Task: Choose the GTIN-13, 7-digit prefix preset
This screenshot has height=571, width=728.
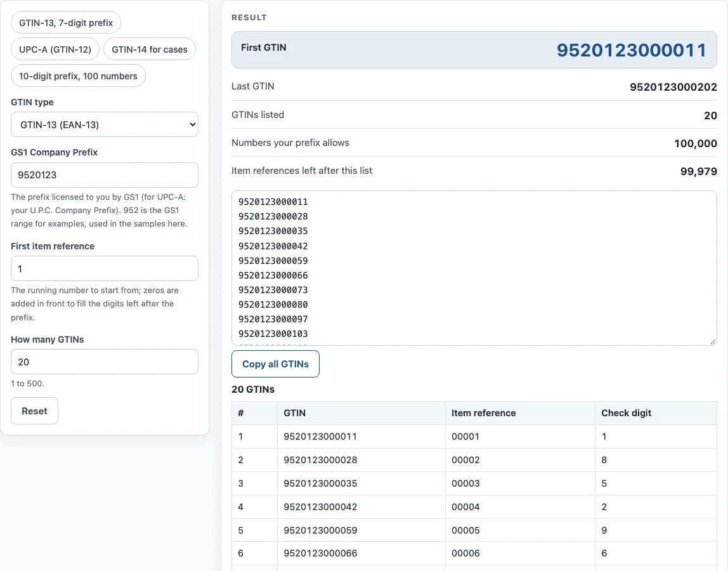Action: [66, 23]
